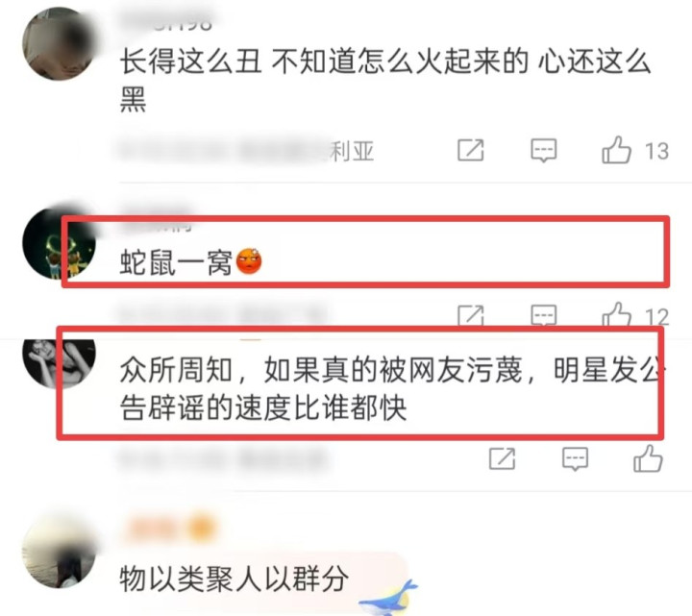692x616 pixels.
Task: Reply to the 众所周知 comment
Action: 575,459
